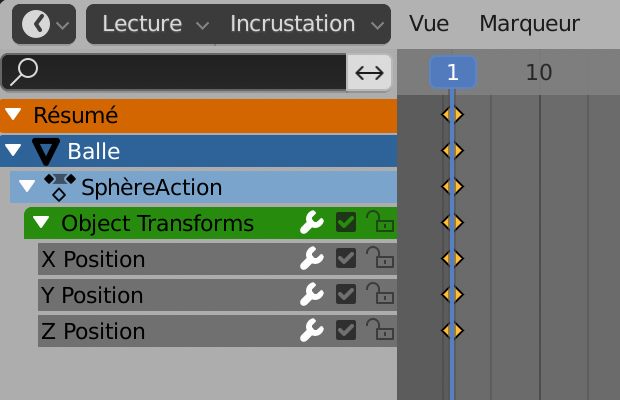Click the SphèreAction action icon
The width and height of the screenshot is (620, 400).
click(x=60, y=187)
